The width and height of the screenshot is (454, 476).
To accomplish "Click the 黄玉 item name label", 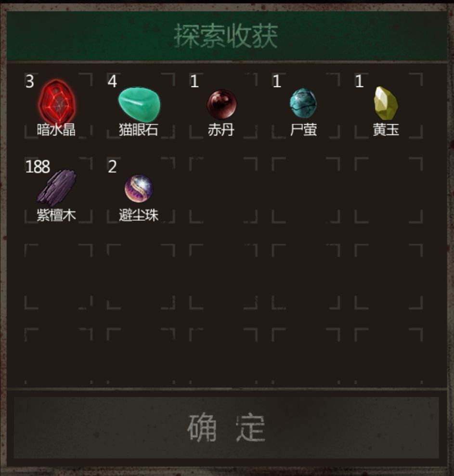I will click(386, 130).
